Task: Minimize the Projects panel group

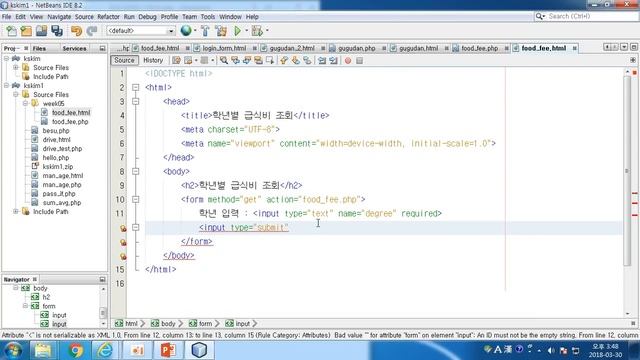Action: pos(102,48)
